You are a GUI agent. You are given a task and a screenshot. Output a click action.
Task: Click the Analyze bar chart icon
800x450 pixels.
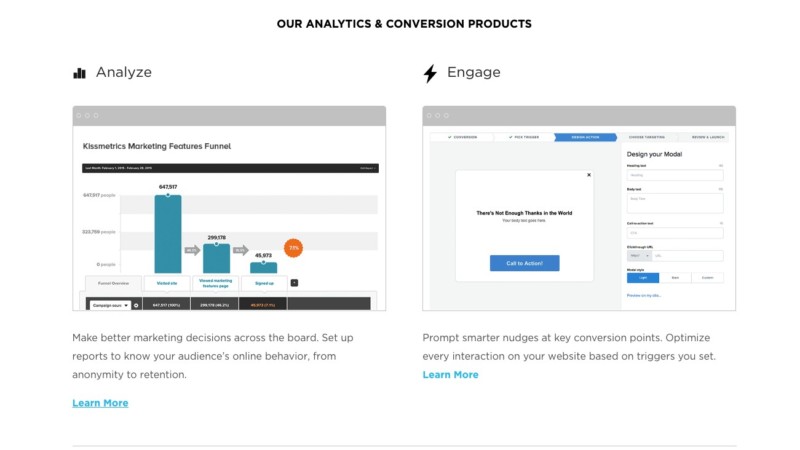pyautogui.click(x=79, y=73)
